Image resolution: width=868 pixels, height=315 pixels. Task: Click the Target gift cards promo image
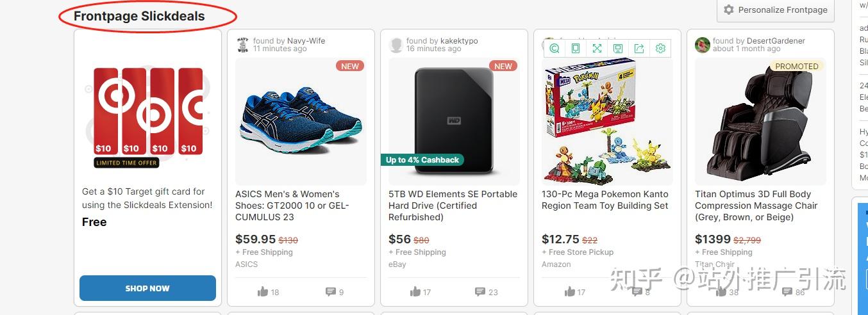147,115
